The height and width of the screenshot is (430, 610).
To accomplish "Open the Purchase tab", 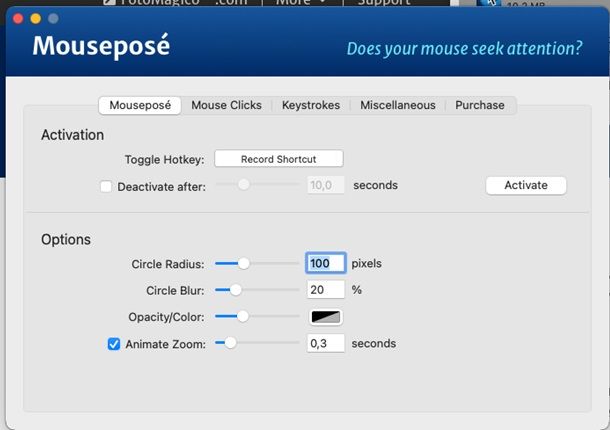I will click(x=480, y=105).
